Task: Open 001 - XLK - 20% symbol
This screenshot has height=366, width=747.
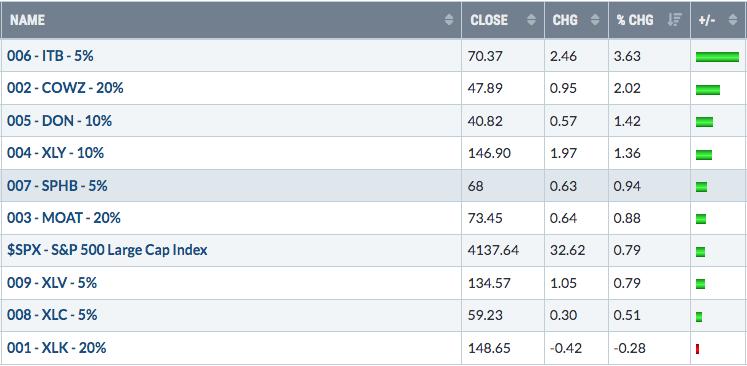Action: tap(57, 347)
